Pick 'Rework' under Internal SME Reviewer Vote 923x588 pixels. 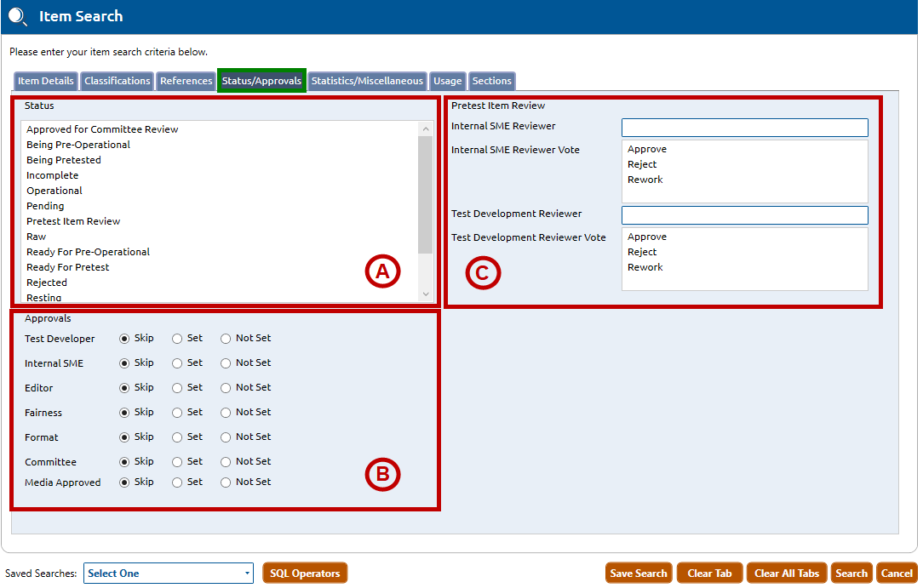645,180
